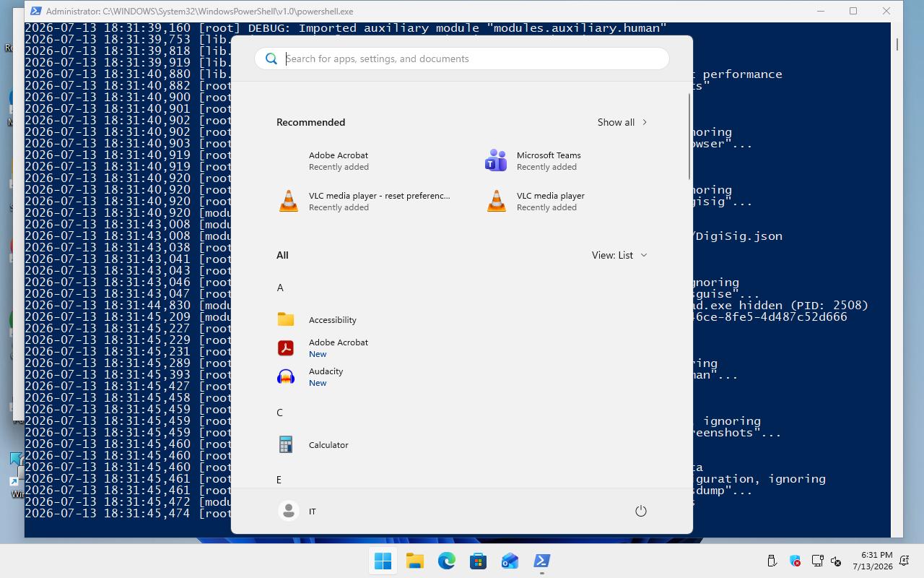This screenshot has height=578, width=924.
Task: Launch Adobe Acrobat marked New
Action: pos(462,348)
